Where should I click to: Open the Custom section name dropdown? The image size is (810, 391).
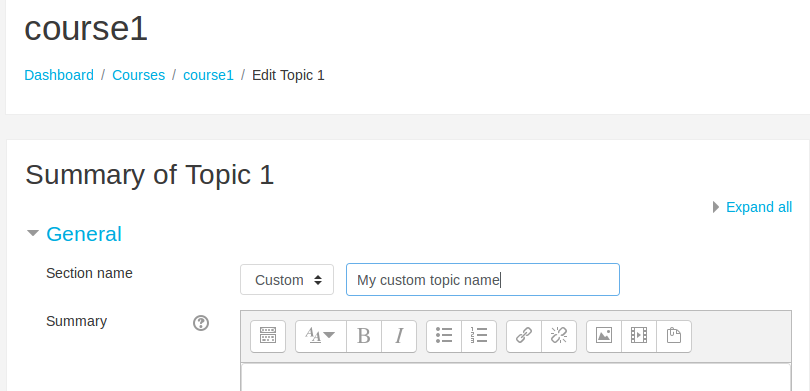click(287, 279)
